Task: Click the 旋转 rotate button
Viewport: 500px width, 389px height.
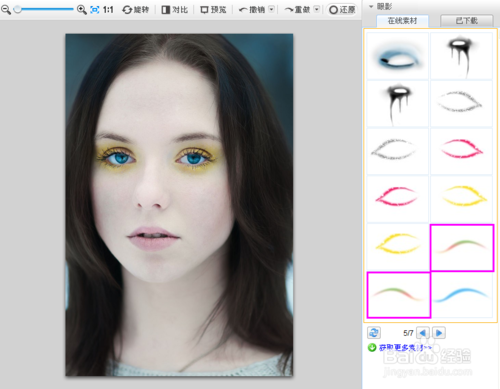Action: pyautogui.click(x=135, y=10)
